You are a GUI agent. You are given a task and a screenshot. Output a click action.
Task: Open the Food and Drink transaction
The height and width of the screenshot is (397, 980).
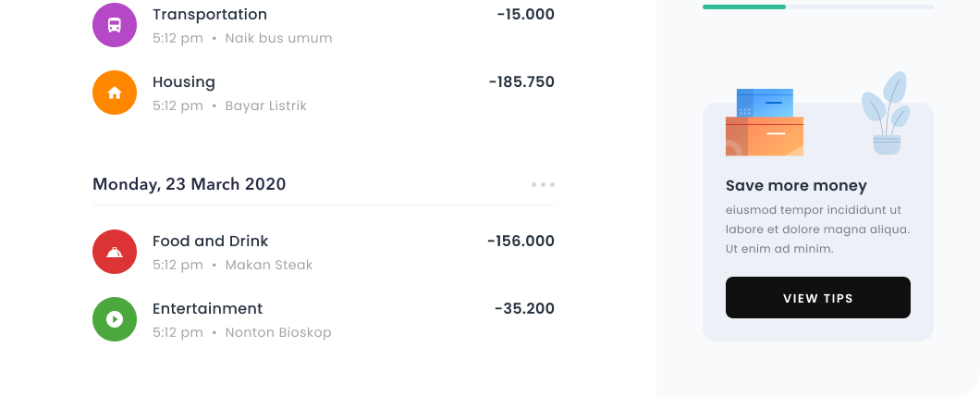click(x=211, y=242)
